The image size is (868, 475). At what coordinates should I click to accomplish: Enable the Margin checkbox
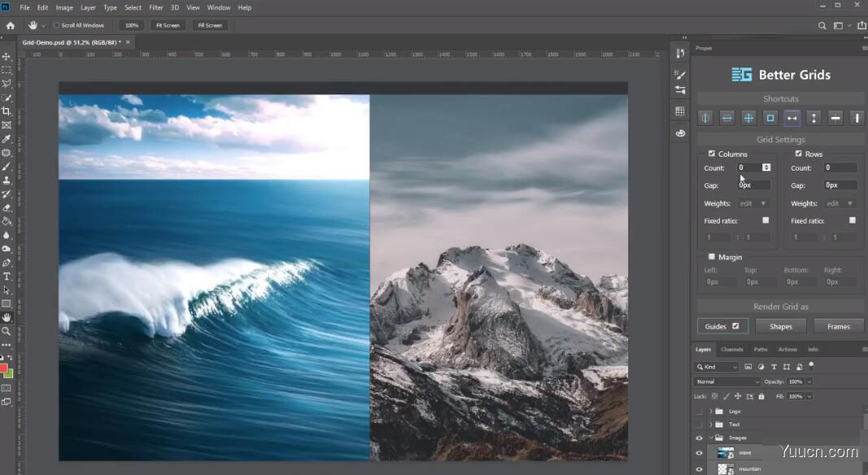712,257
